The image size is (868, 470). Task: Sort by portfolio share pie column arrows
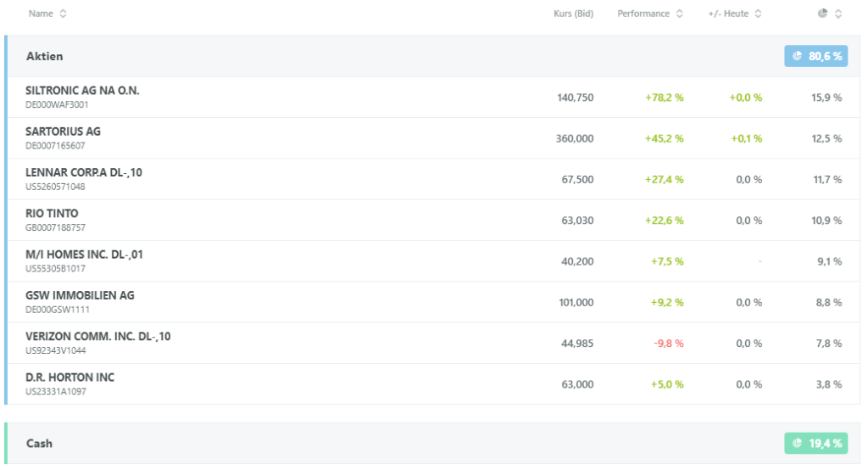click(x=838, y=14)
